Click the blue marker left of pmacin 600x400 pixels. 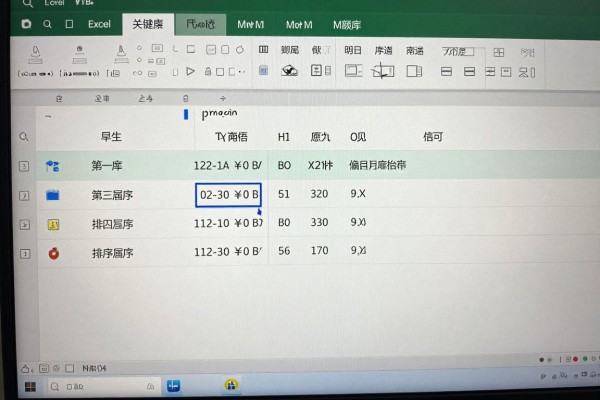tap(186, 114)
